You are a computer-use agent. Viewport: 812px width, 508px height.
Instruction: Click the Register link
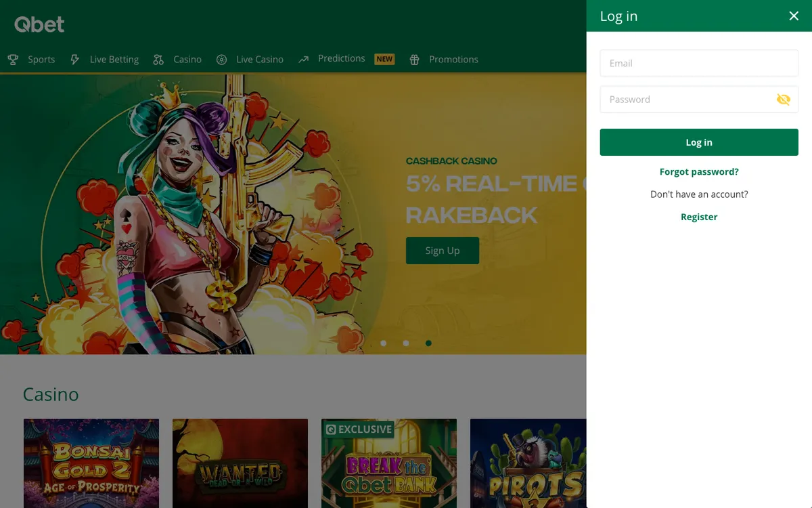tap(699, 217)
